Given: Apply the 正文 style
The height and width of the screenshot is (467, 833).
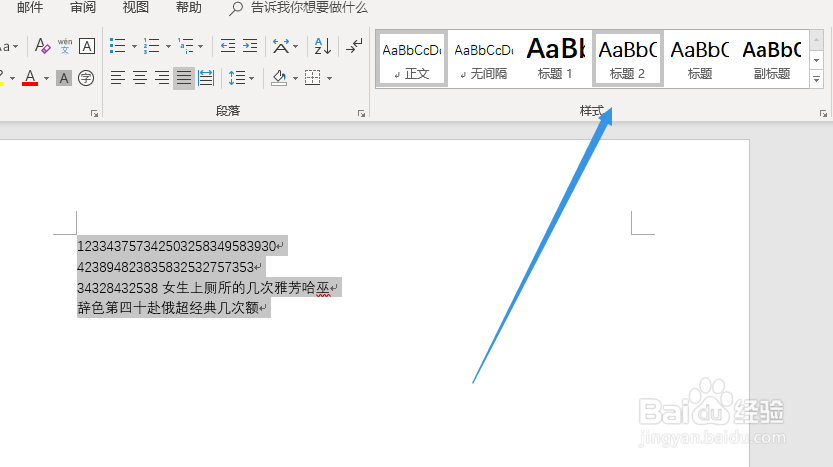Looking at the screenshot, I should coord(412,58).
